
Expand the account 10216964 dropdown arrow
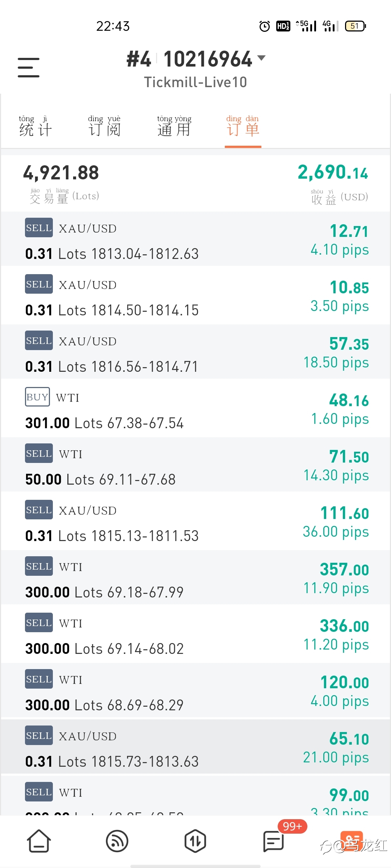point(261,58)
